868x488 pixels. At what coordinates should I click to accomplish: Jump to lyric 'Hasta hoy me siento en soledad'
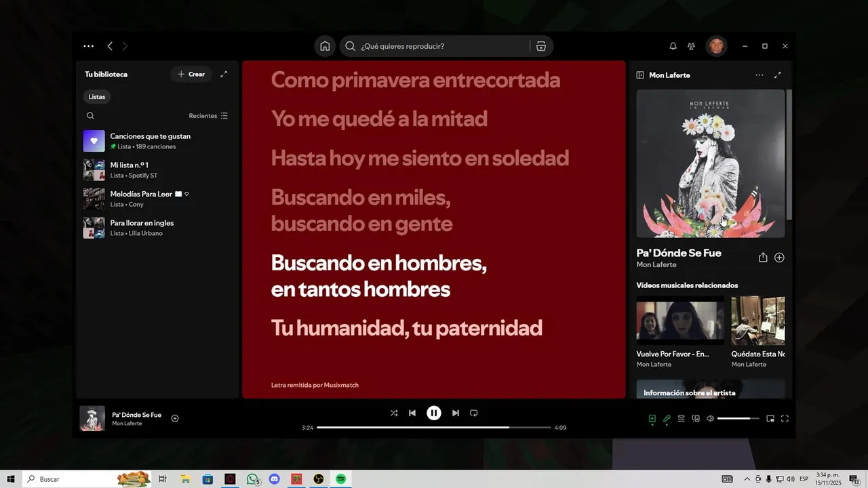(420, 158)
